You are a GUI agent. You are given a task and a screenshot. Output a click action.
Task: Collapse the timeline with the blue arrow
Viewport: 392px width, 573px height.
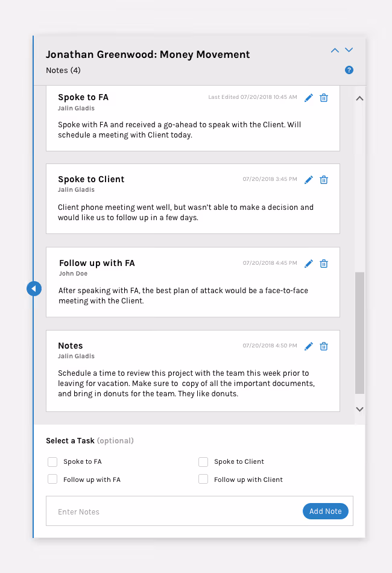pyautogui.click(x=34, y=288)
